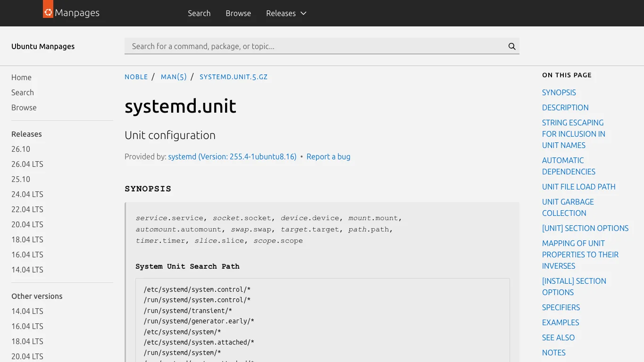
Task: Jump to DESCRIPTION in On This Page
Action: coord(565,107)
